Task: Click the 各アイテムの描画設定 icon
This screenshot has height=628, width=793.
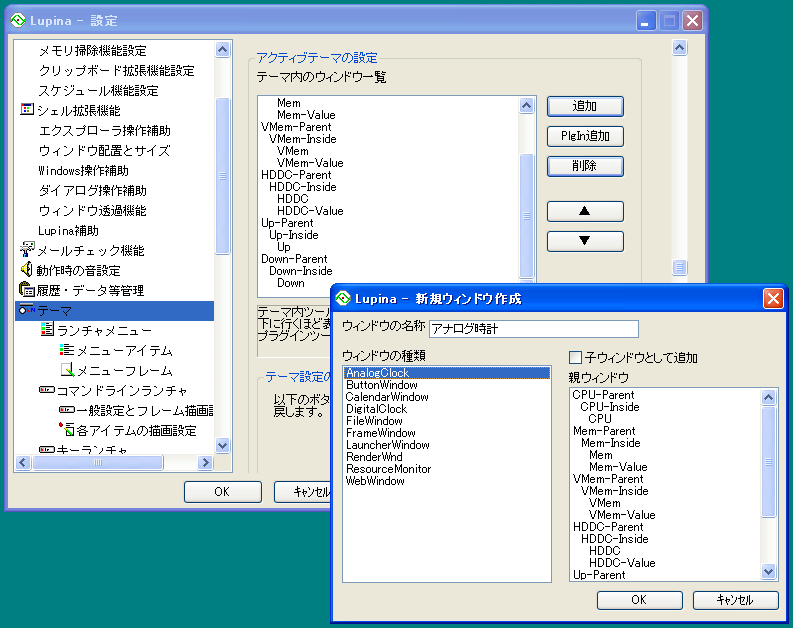Action: point(67,429)
